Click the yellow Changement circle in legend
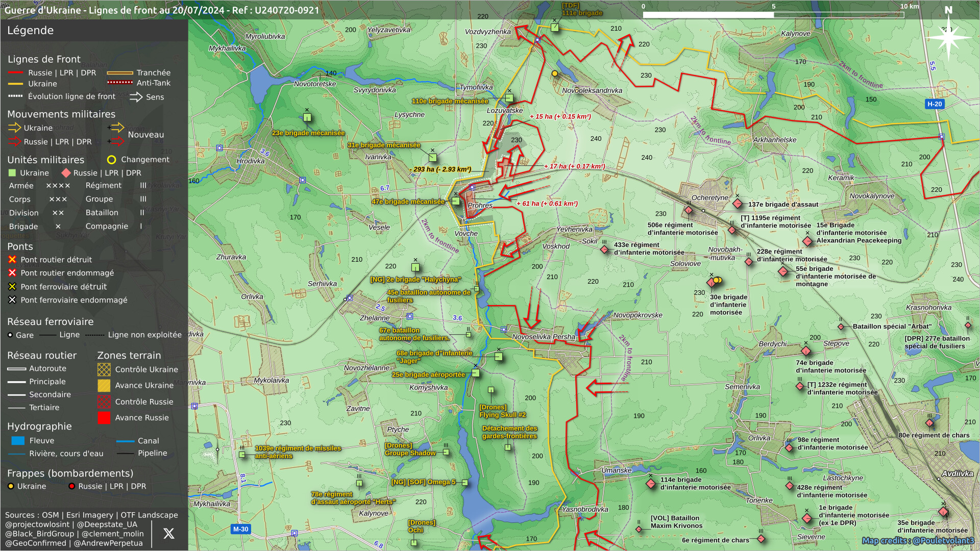980x551 pixels. tap(111, 160)
